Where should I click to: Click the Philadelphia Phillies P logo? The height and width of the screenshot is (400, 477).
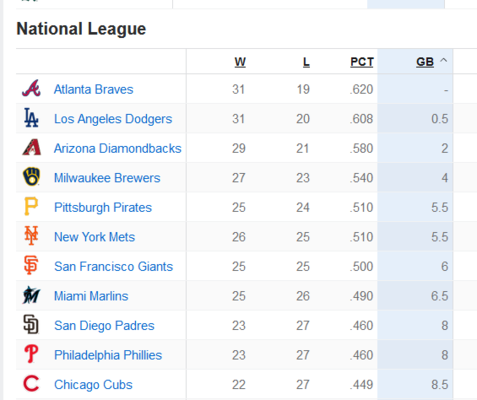pos(31,354)
